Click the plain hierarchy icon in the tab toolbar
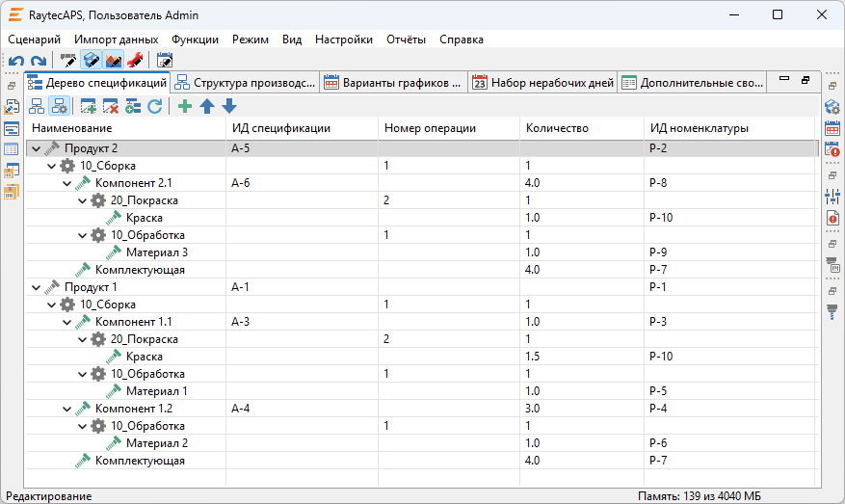 point(37,106)
